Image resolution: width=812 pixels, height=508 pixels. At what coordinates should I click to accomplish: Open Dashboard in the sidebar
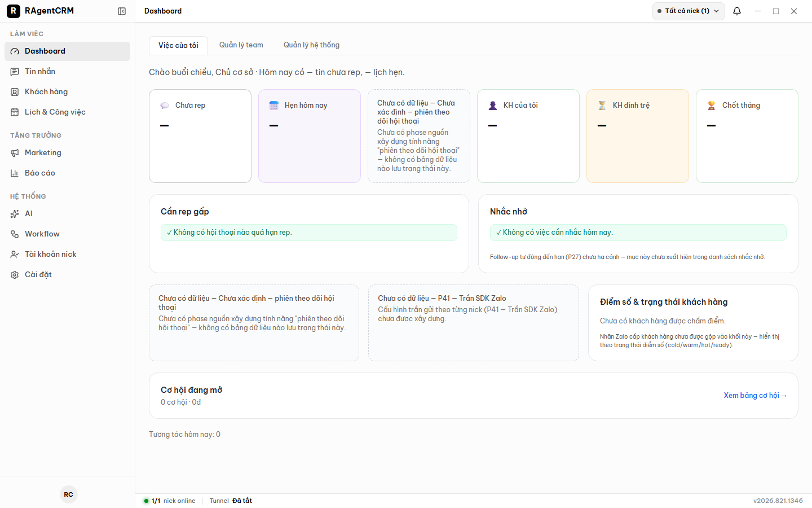point(67,51)
